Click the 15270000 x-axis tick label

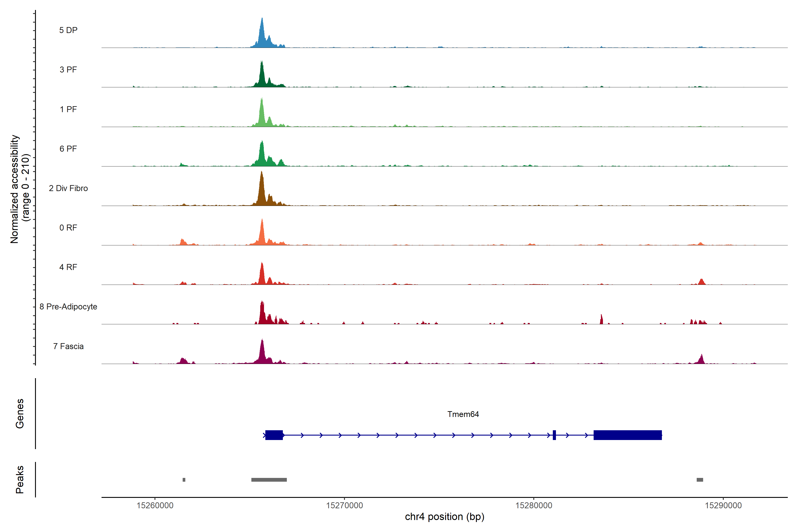point(344,506)
